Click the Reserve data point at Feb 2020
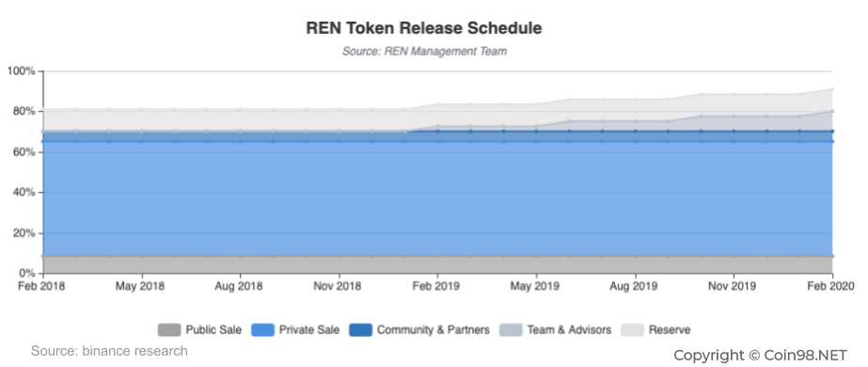This screenshot has width=868, height=367. point(832,89)
